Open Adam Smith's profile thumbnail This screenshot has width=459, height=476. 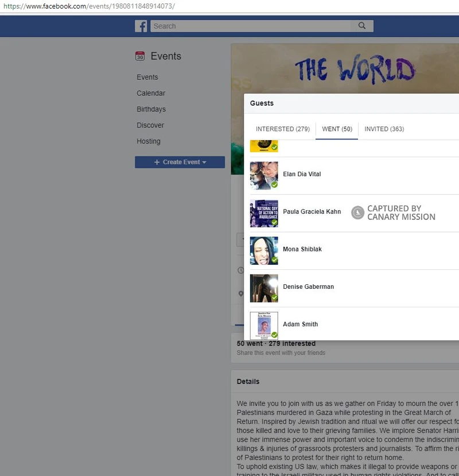264,326
